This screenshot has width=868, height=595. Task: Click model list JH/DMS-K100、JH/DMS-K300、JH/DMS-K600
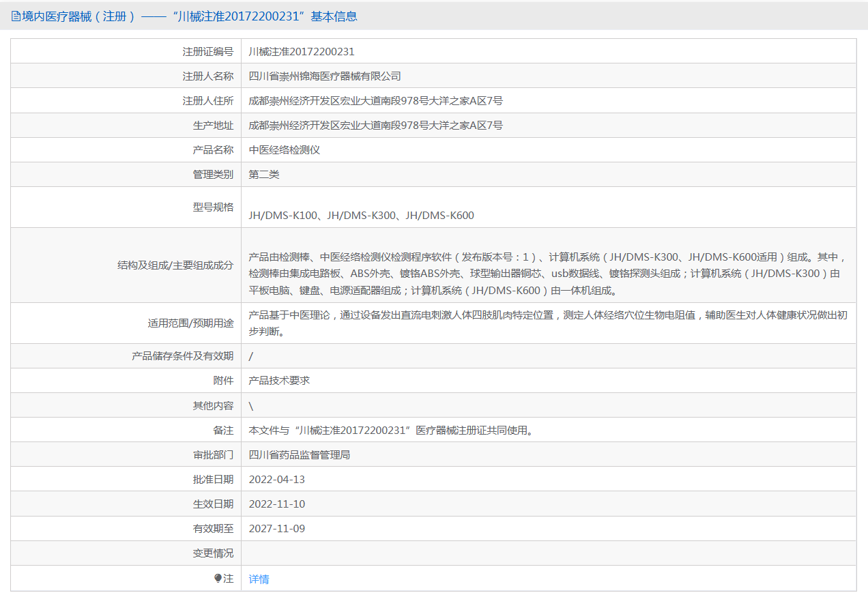[361, 215]
